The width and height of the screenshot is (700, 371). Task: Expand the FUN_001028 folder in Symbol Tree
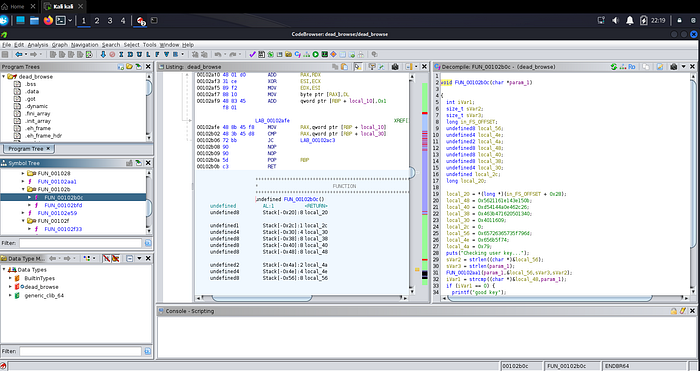(23, 173)
